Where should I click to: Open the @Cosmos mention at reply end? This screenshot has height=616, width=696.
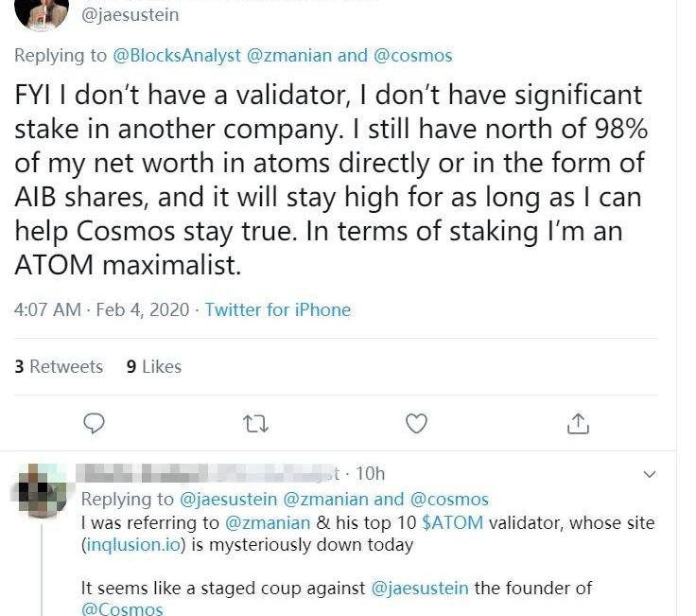coord(122,609)
